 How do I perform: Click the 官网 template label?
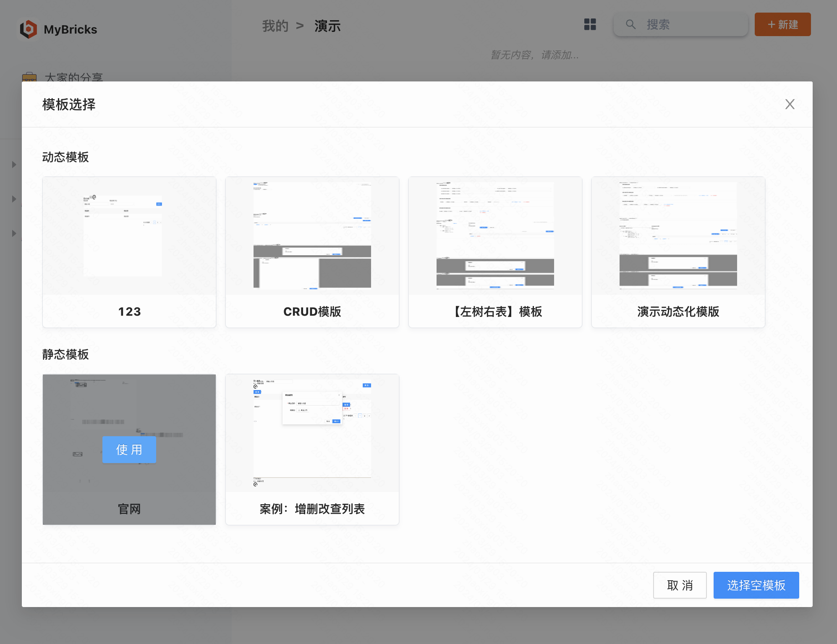[129, 509]
